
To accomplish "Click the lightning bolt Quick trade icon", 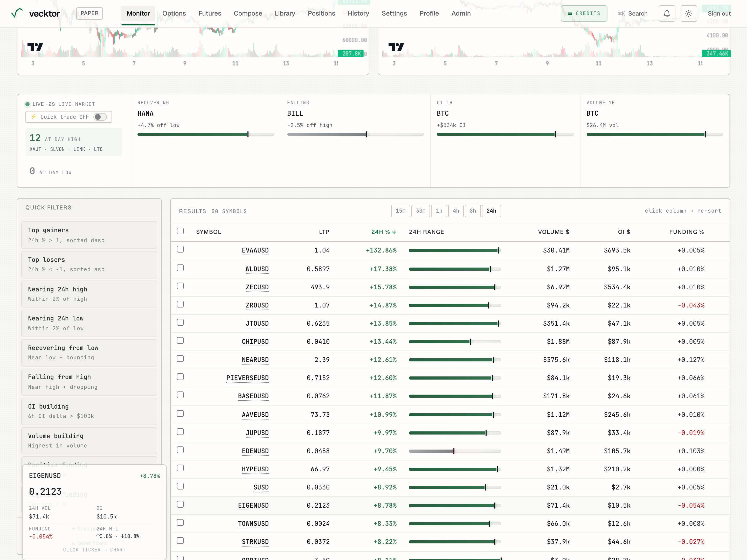I will point(34,117).
